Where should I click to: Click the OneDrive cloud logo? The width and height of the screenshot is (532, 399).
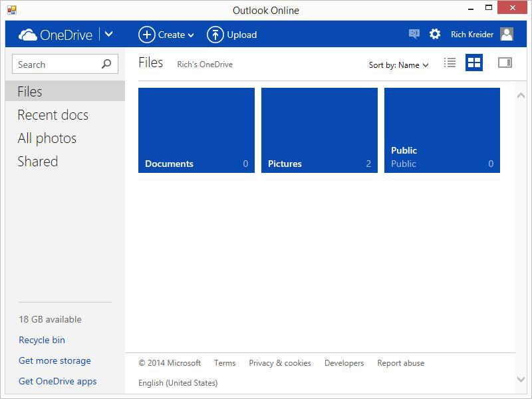pyautogui.click(x=28, y=35)
